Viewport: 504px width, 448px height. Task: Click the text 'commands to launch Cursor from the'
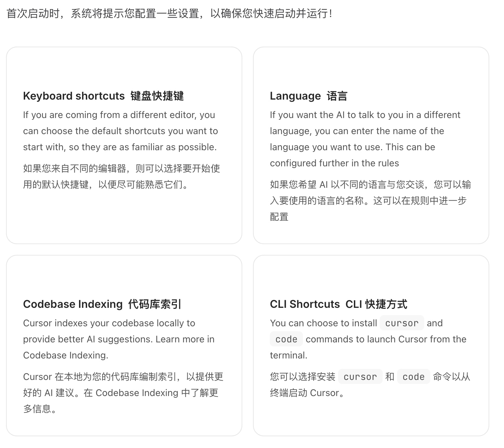pyautogui.click(x=386, y=339)
